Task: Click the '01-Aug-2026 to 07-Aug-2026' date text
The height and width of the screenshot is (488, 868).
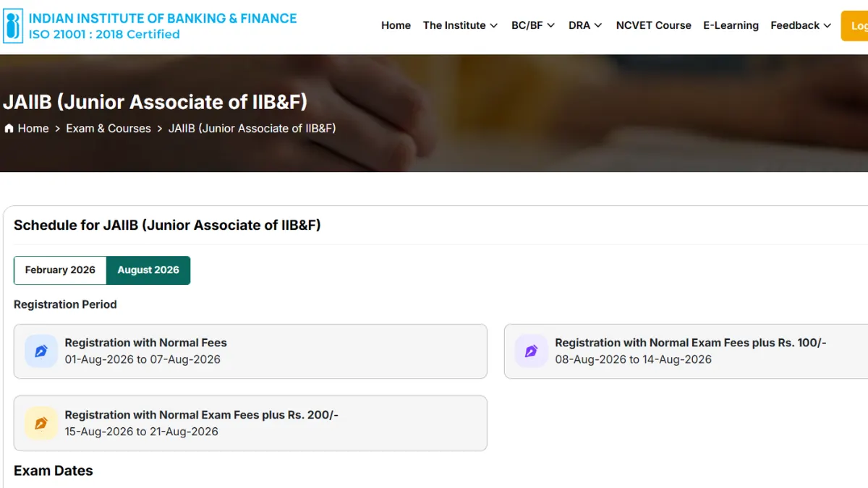Action: (142, 359)
